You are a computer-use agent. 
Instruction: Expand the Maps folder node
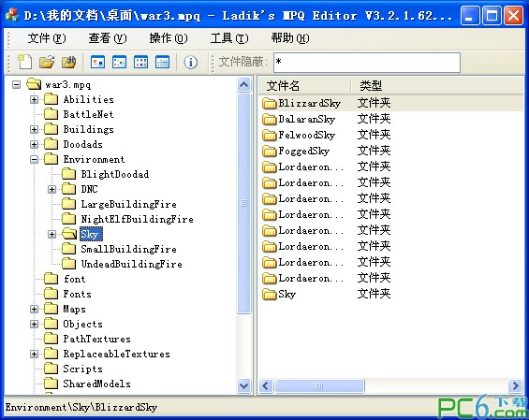pyautogui.click(x=34, y=309)
